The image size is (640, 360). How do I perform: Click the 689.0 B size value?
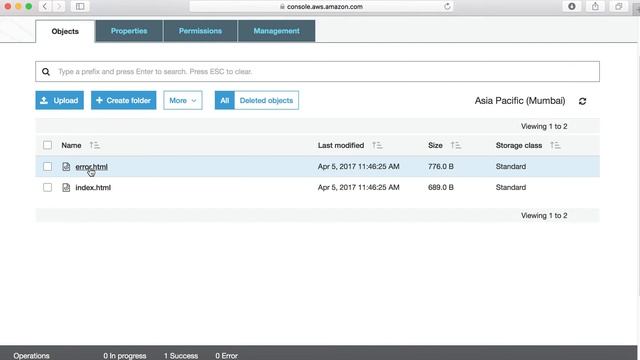click(441, 187)
